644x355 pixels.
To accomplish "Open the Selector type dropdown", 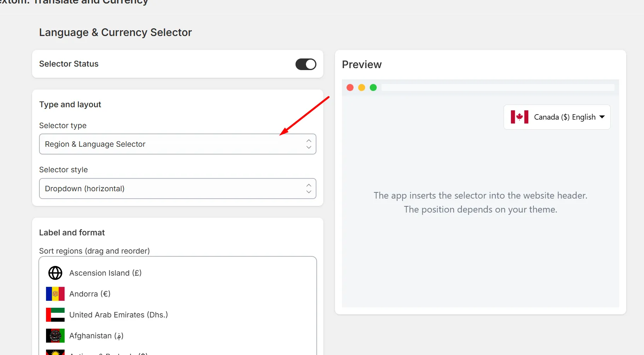I will (x=178, y=144).
